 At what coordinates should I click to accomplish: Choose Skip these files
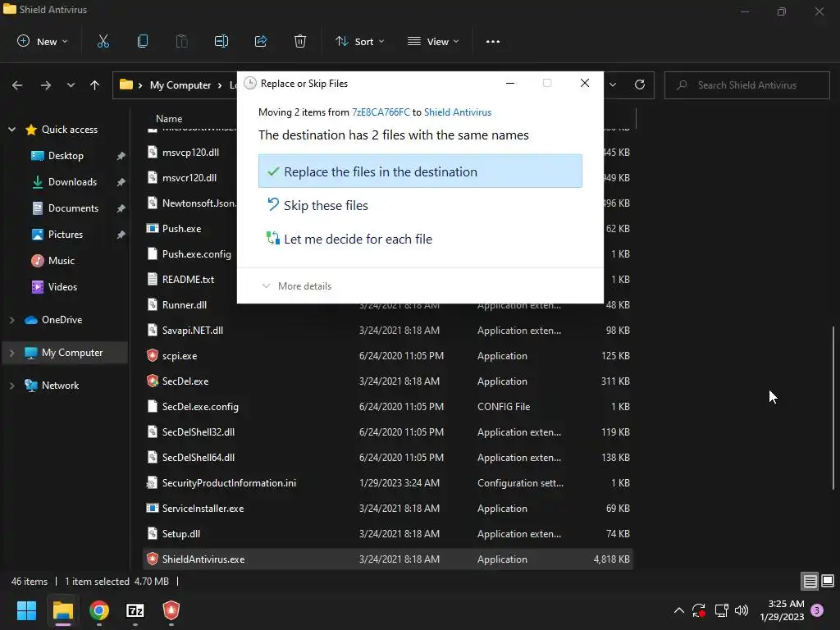click(x=420, y=205)
